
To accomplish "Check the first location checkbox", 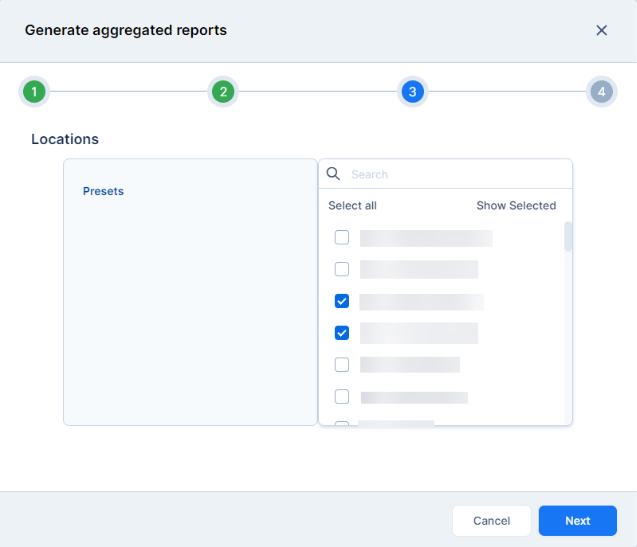I will coord(342,238).
